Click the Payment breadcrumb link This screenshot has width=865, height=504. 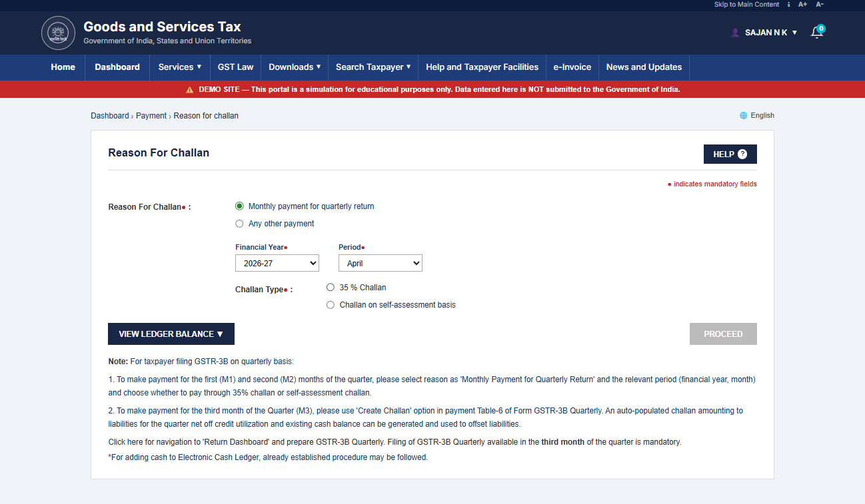click(x=151, y=116)
